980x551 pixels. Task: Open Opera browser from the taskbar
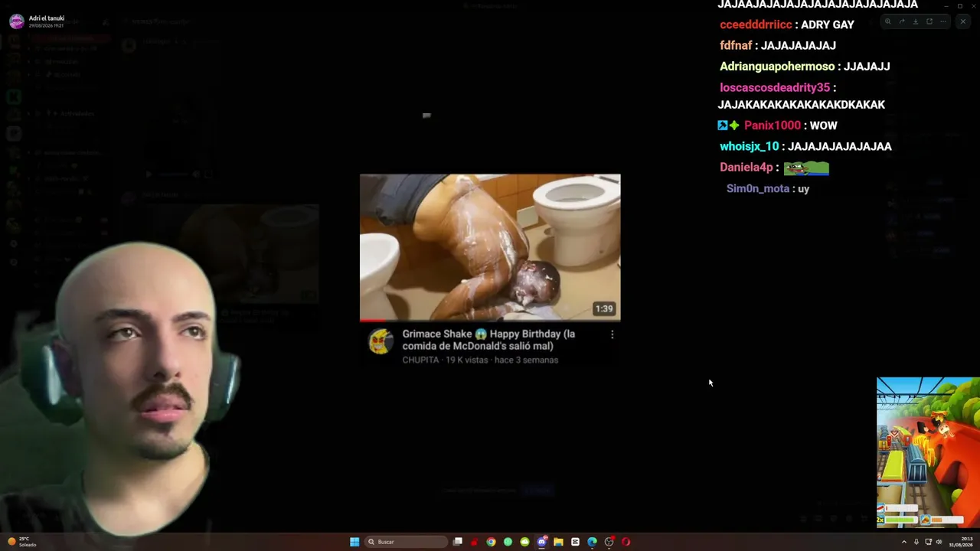[626, 542]
